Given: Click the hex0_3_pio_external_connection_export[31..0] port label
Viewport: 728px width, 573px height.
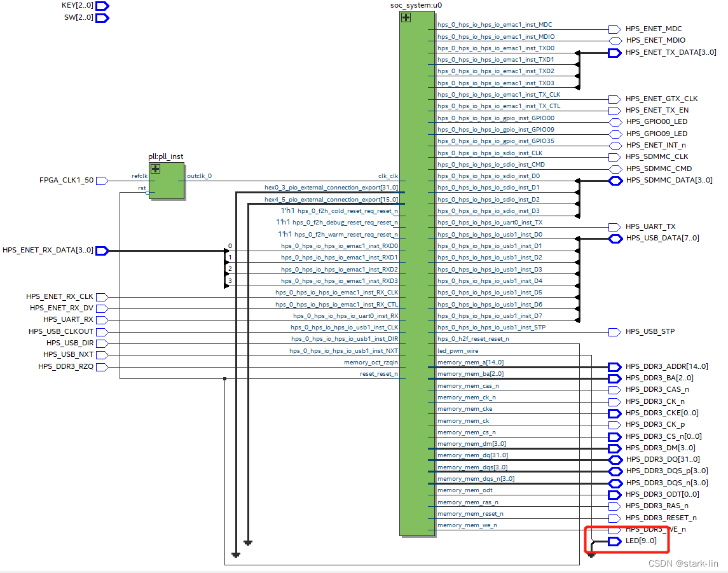Looking at the screenshot, I should click(331, 188).
